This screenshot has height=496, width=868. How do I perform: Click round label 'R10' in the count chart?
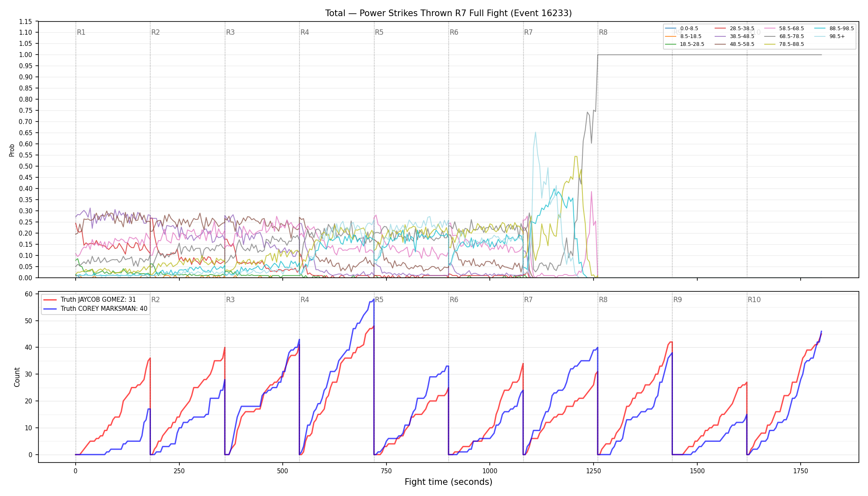point(754,300)
